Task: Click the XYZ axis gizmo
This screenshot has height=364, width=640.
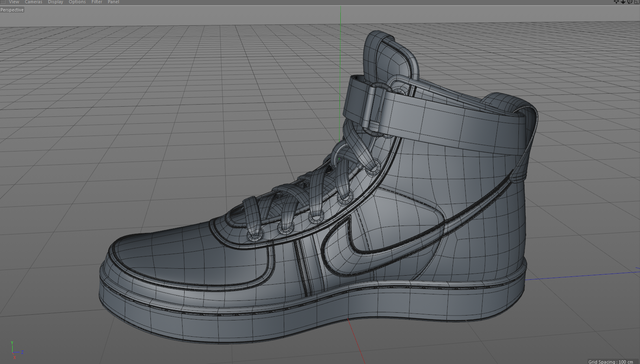Action: pos(16,350)
